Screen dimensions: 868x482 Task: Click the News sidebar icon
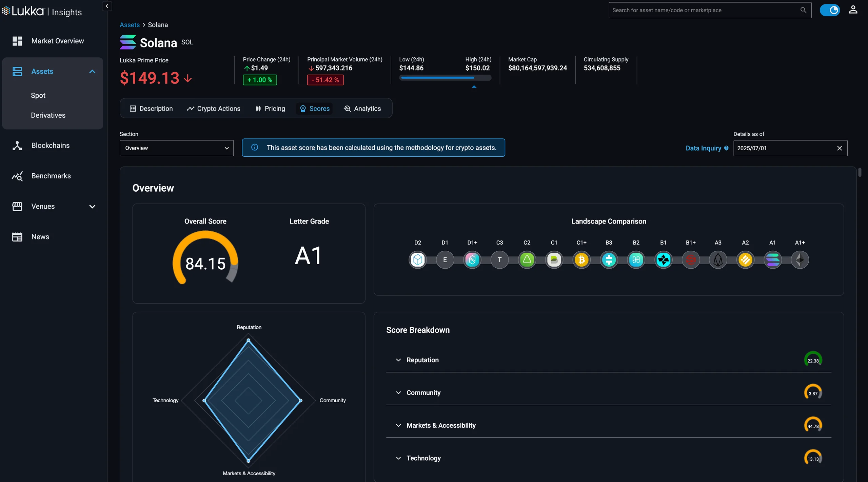coord(17,237)
